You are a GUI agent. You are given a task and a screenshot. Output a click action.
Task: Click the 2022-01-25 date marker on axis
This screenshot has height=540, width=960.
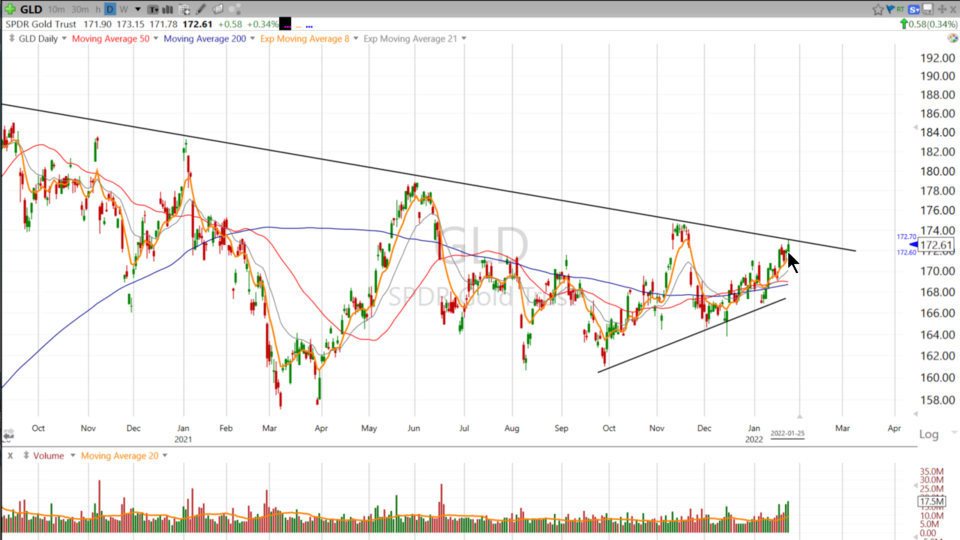(x=787, y=434)
